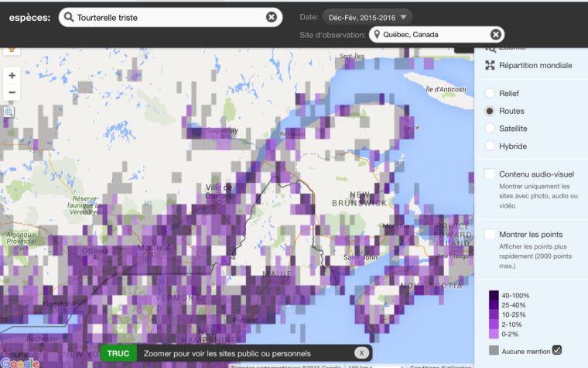Clear the Tourterelle triste species search
Image resolution: width=588 pixels, height=368 pixels.
[272, 17]
